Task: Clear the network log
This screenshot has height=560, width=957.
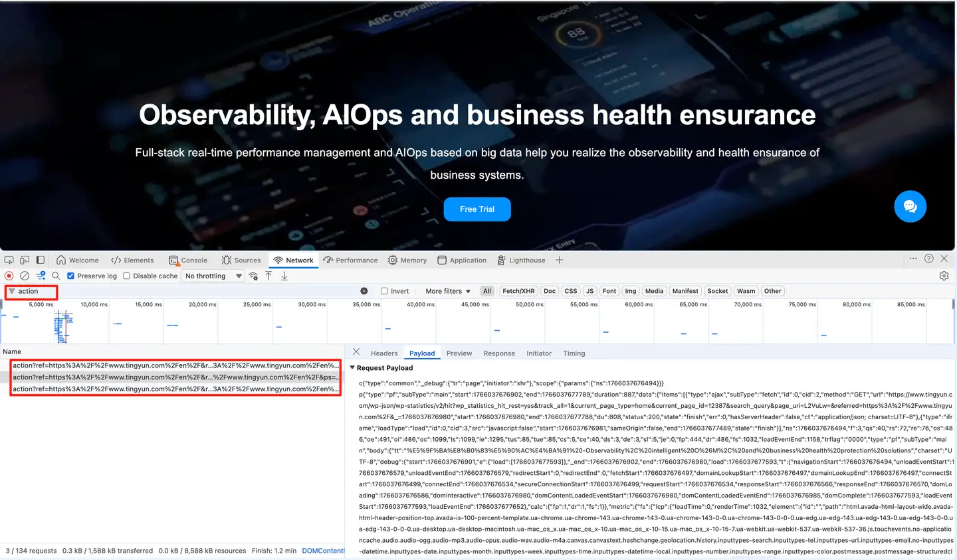Action: coord(25,276)
